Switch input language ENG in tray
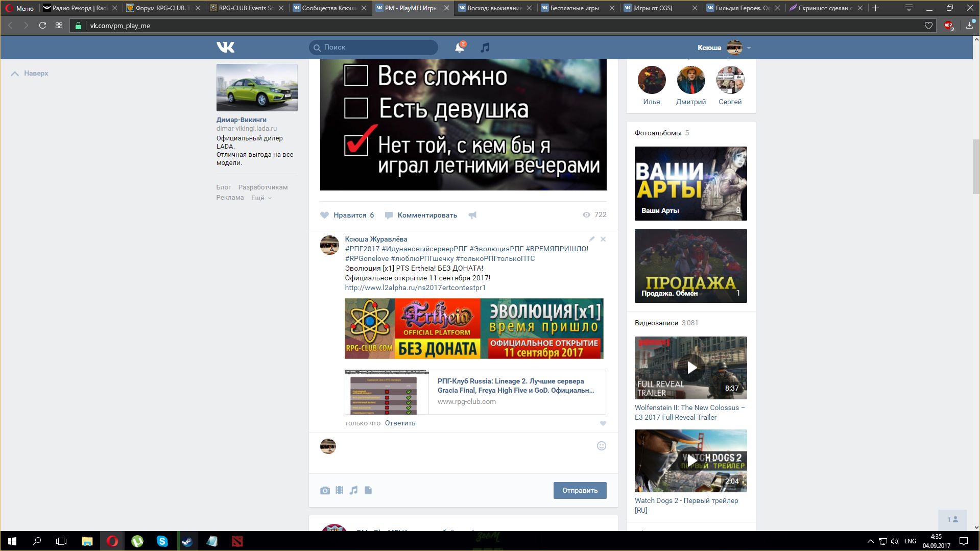 (x=910, y=541)
